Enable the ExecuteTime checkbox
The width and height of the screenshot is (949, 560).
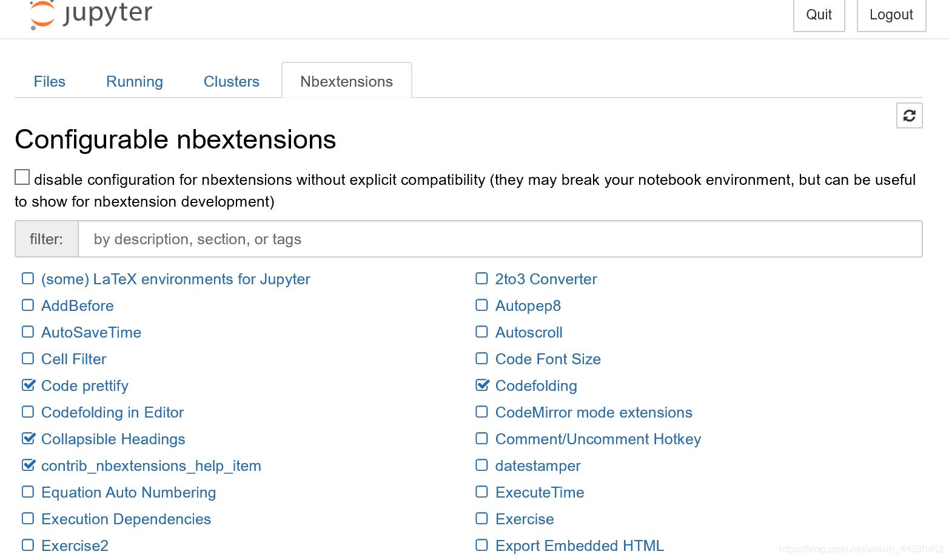pos(481,492)
